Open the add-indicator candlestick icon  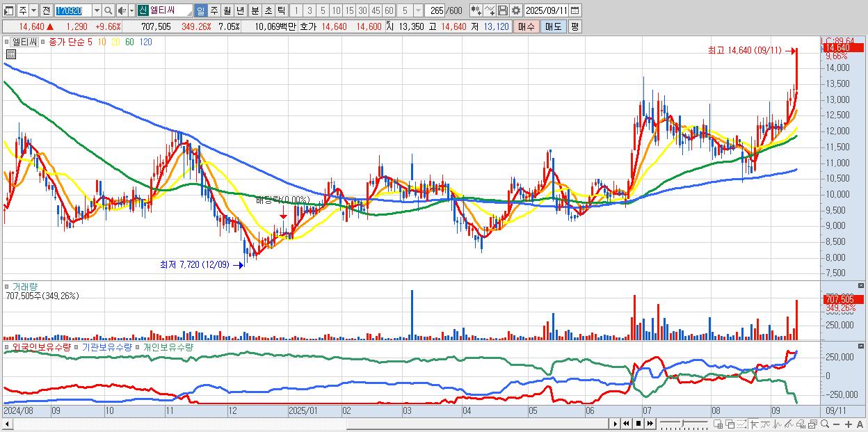pyautogui.click(x=476, y=10)
